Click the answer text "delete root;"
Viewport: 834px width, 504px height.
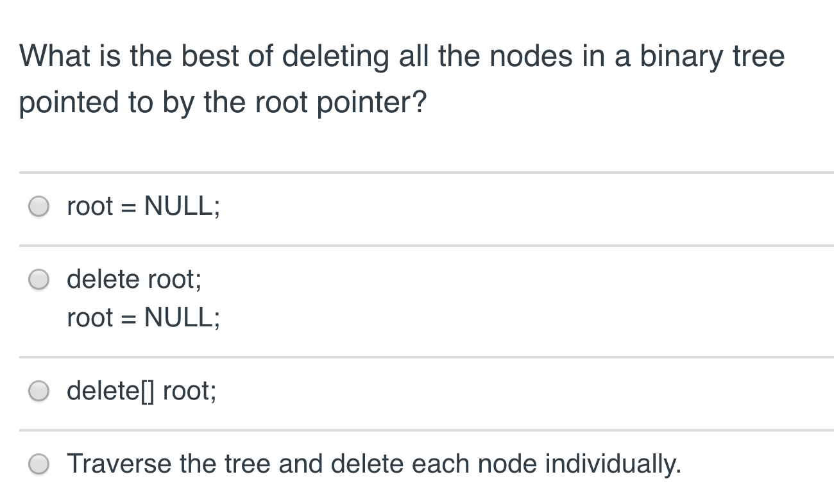pos(134,279)
